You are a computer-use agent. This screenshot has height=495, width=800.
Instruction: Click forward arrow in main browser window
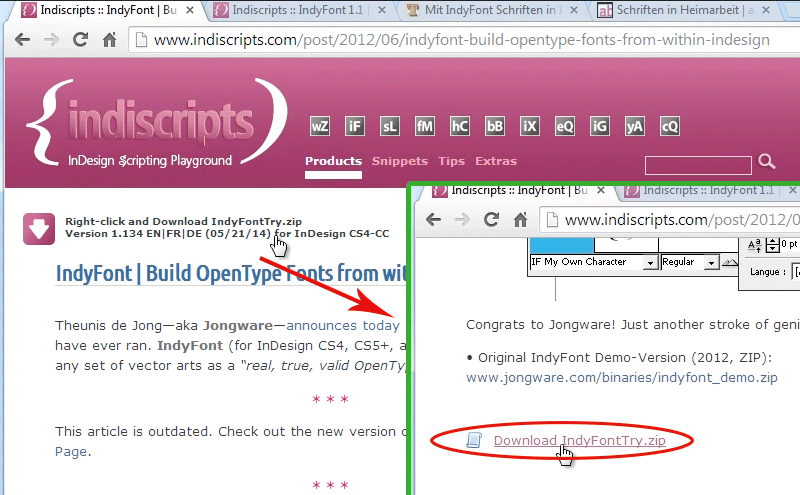coord(52,39)
